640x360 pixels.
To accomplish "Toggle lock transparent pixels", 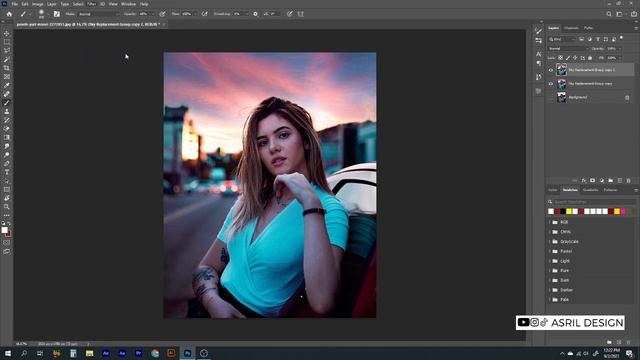I will [x=560, y=58].
